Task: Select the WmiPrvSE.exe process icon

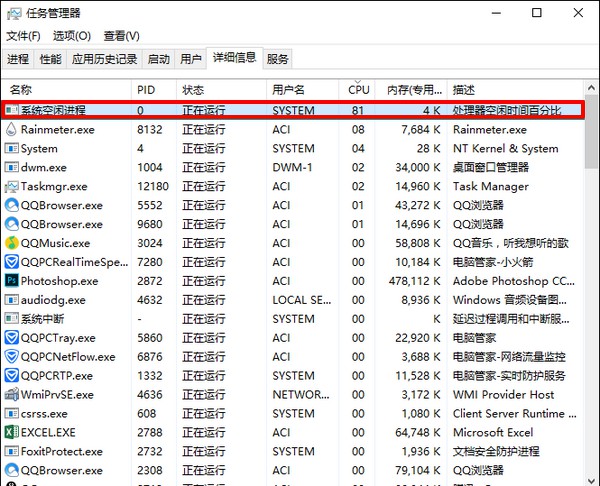Action: [11, 395]
